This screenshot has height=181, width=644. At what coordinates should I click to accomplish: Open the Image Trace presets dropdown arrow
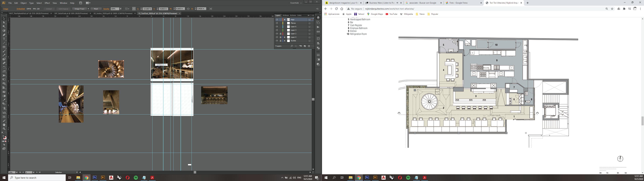(x=88, y=9)
